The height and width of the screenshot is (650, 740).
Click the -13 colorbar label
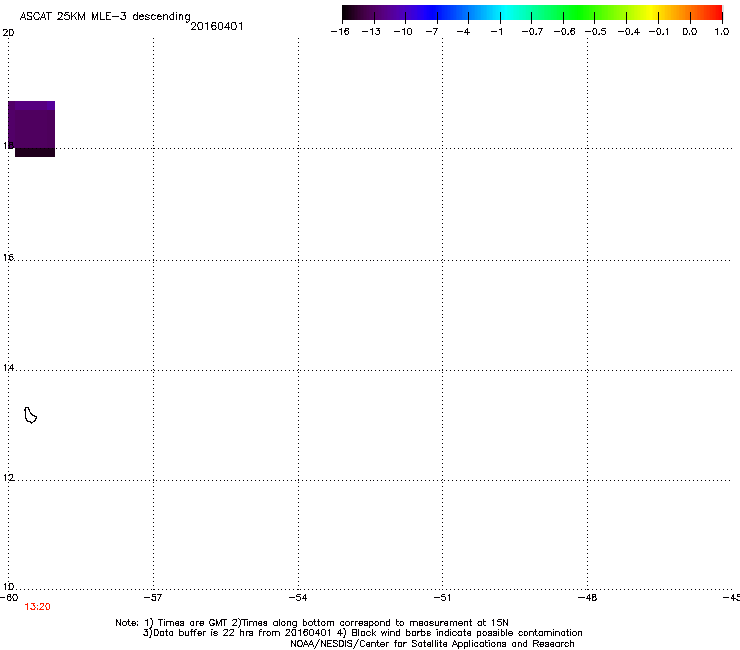[x=371, y=32]
